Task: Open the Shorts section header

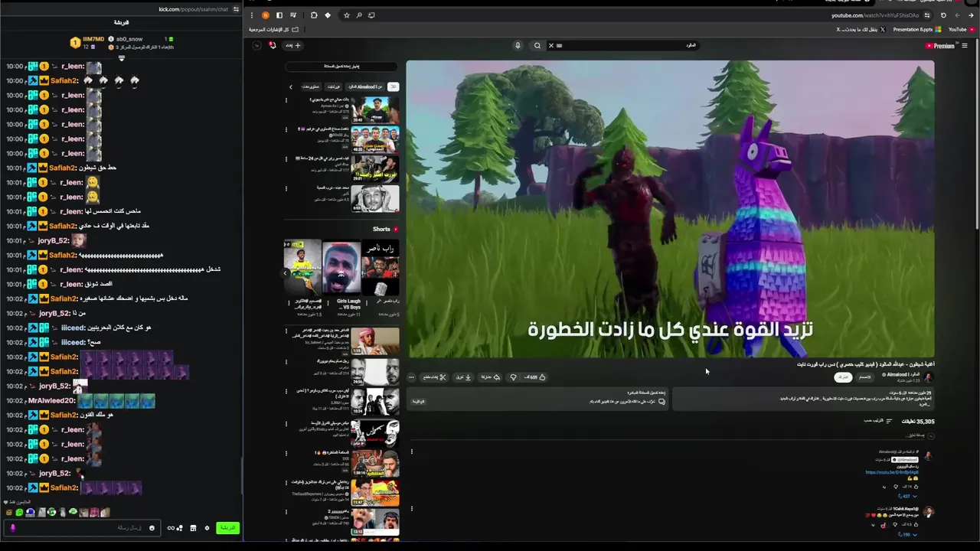Action: pos(385,229)
